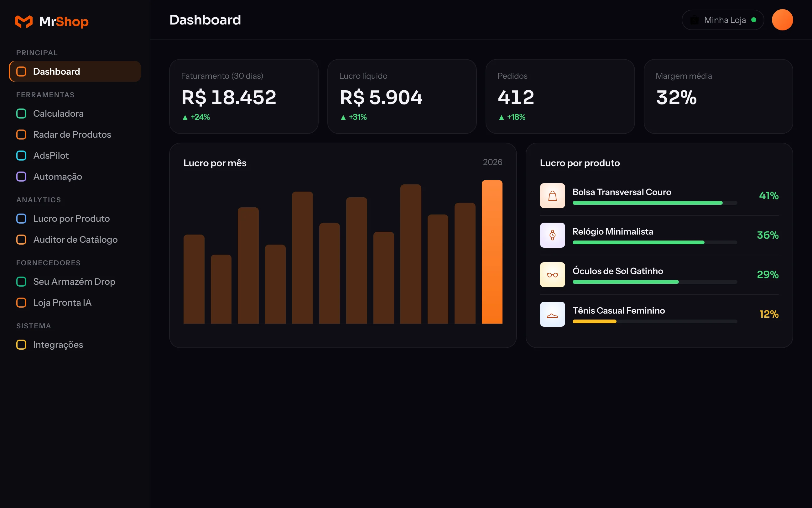Screen dimensions: 812x508
Task: Click the 41% product margin value
Action: (x=768, y=196)
